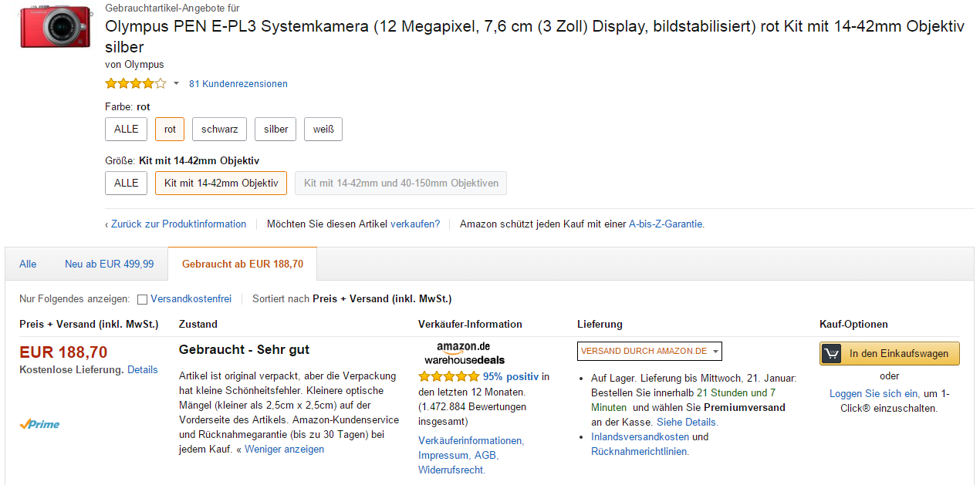This screenshot has height=485, width=980.
Task: Click the Prime logo icon
Action: coord(39,424)
